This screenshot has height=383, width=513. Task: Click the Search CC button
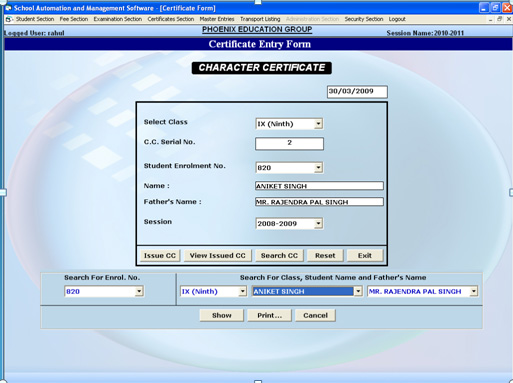tap(279, 256)
